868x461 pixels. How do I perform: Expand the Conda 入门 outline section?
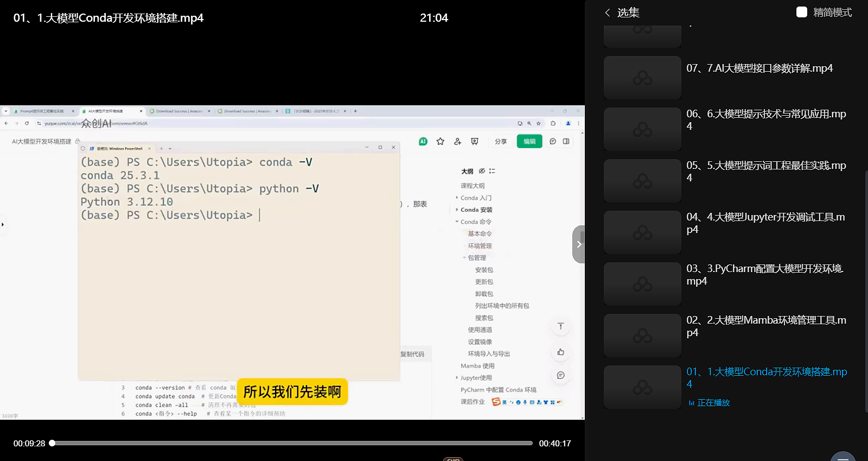click(457, 198)
